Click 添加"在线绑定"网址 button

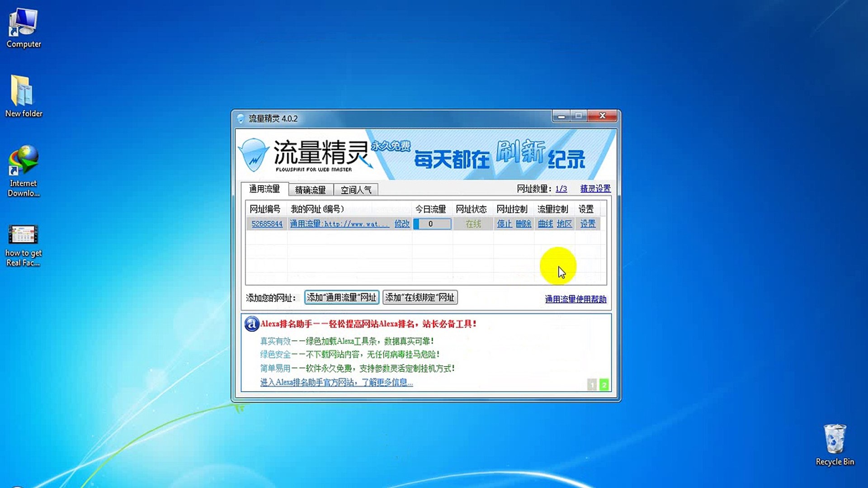pyautogui.click(x=420, y=297)
